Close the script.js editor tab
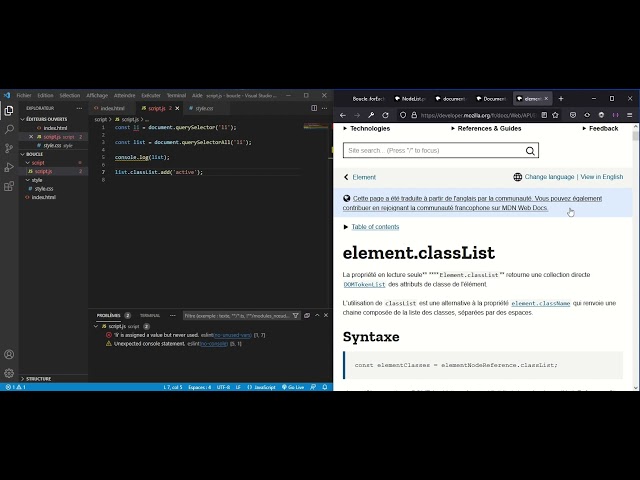Image resolution: width=640 pixels, height=480 pixels. 177,109
